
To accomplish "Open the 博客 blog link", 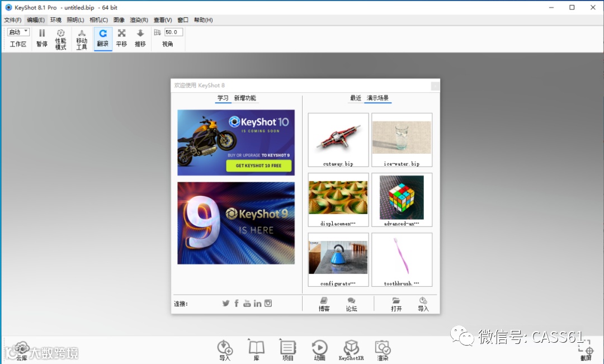I will pyautogui.click(x=324, y=304).
